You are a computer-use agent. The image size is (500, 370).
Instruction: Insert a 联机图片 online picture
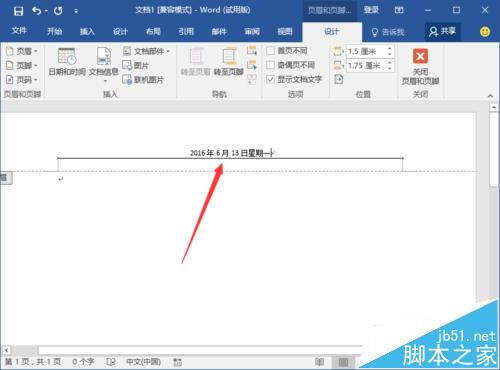coord(143,80)
